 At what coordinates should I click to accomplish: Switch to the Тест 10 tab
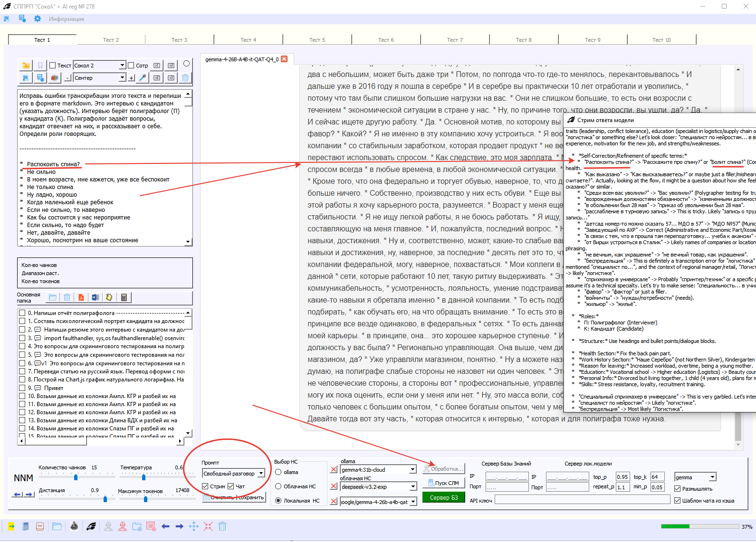[661, 40]
